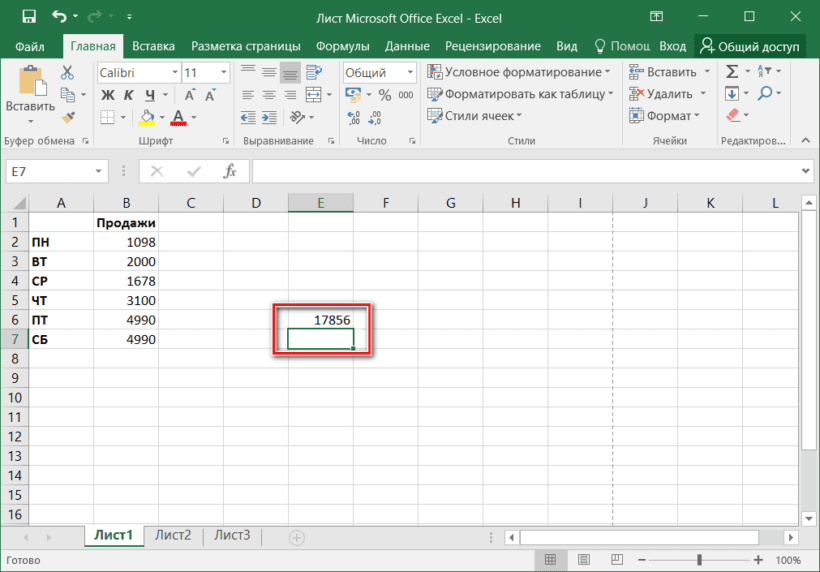Expand Условное форматирование menu

tap(607, 71)
